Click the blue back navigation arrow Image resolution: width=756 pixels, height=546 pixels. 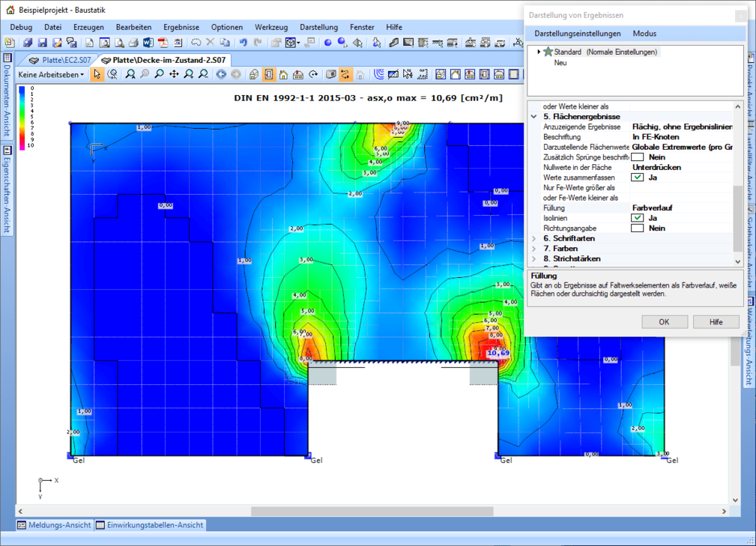tap(221, 74)
